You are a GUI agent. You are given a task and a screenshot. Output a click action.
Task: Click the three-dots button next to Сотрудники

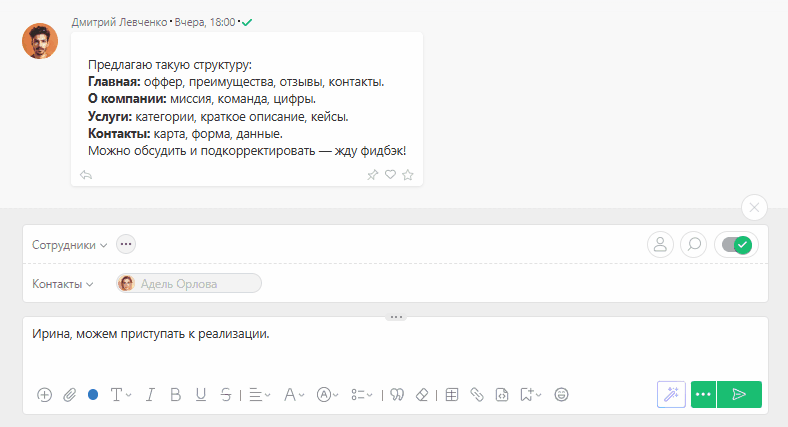click(x=126, y=245)
